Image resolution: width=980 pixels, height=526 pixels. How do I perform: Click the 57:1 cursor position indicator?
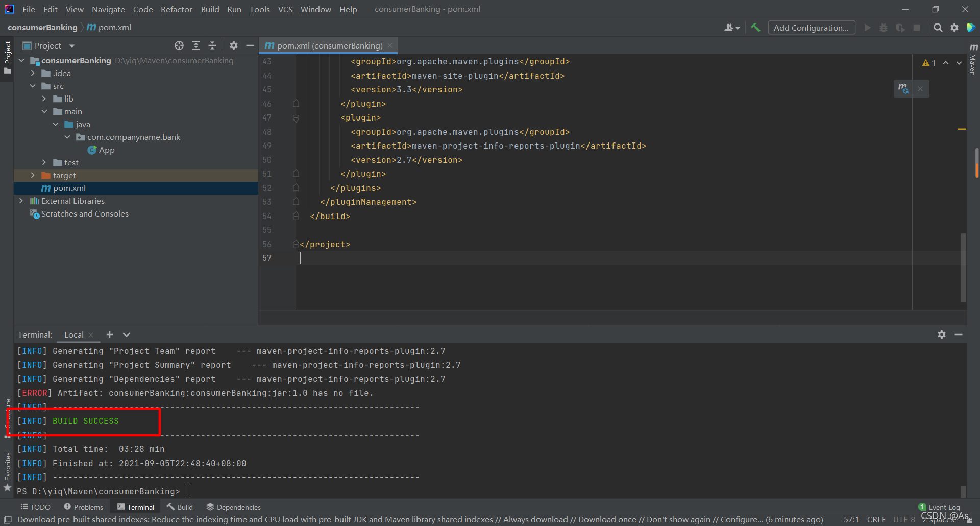pyautogui.click(x=851, y=519)
